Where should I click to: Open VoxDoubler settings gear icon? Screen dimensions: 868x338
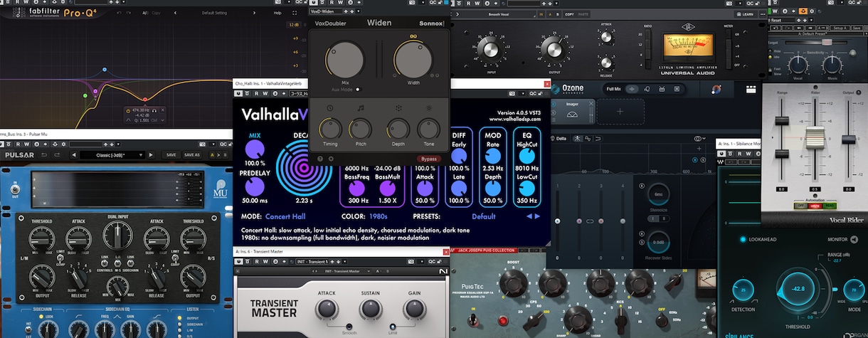point(331,158)
